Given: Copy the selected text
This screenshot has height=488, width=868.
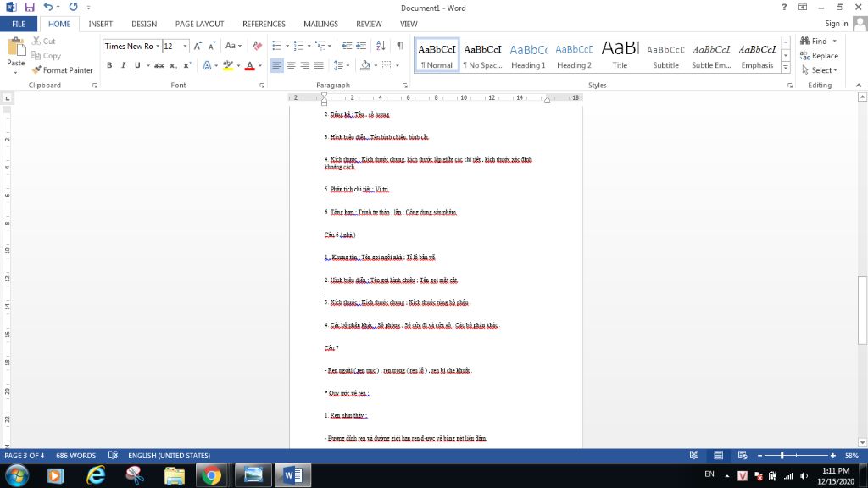Looking at the screenshot, I should point(46,55).
